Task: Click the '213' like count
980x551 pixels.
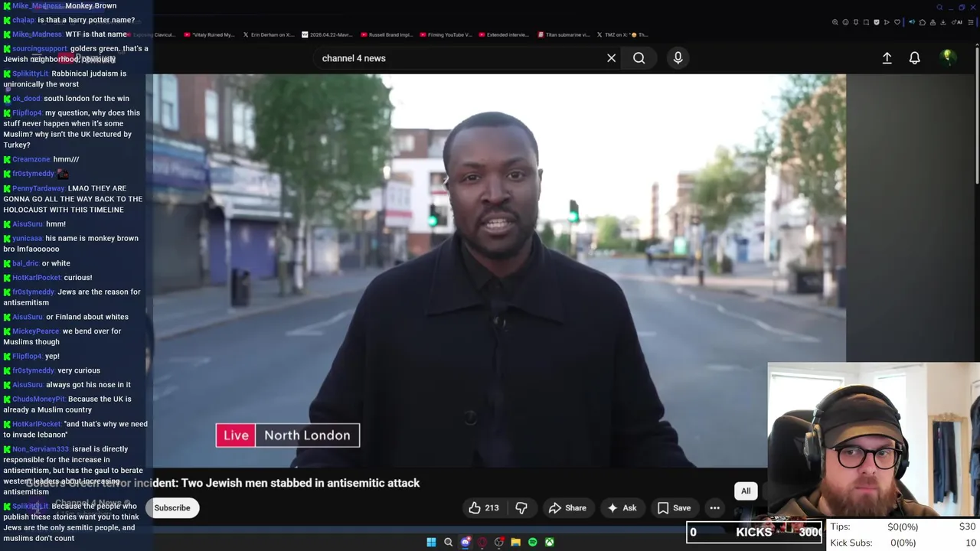Action: tap(492, 508)
